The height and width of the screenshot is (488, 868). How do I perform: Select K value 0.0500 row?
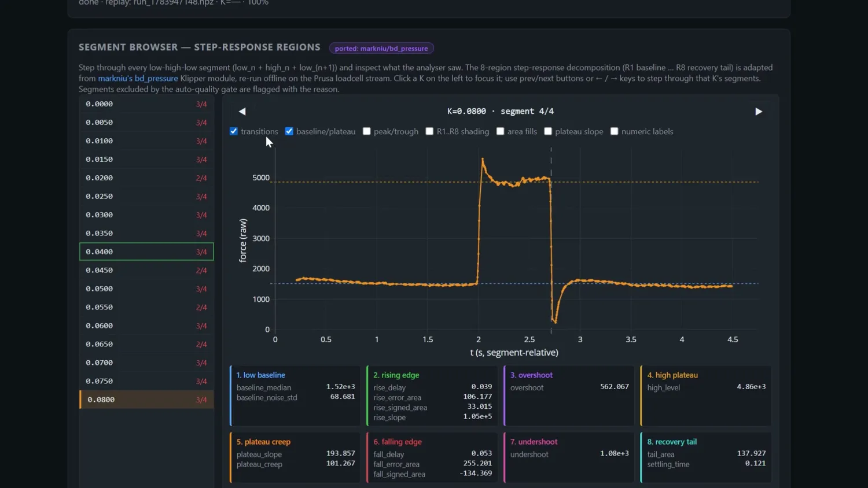146,289
